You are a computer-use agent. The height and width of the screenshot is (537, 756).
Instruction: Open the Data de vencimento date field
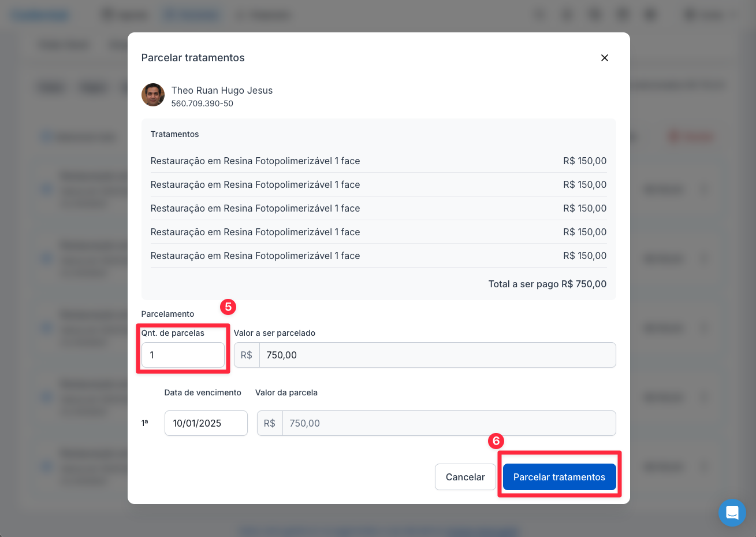click(x=206, y=423)
